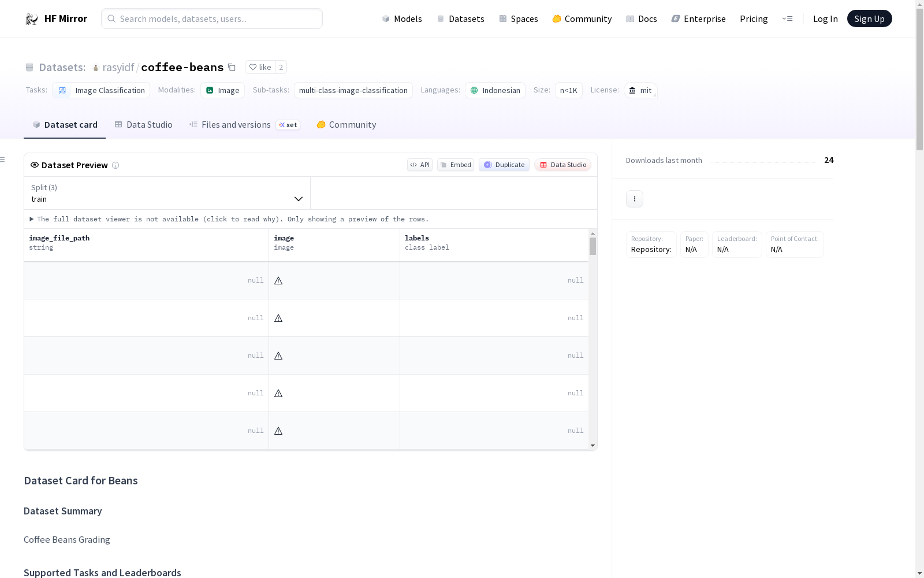Switch to the Data Studio tab
This screenshot has width=924, height=578.
point(143,125)
